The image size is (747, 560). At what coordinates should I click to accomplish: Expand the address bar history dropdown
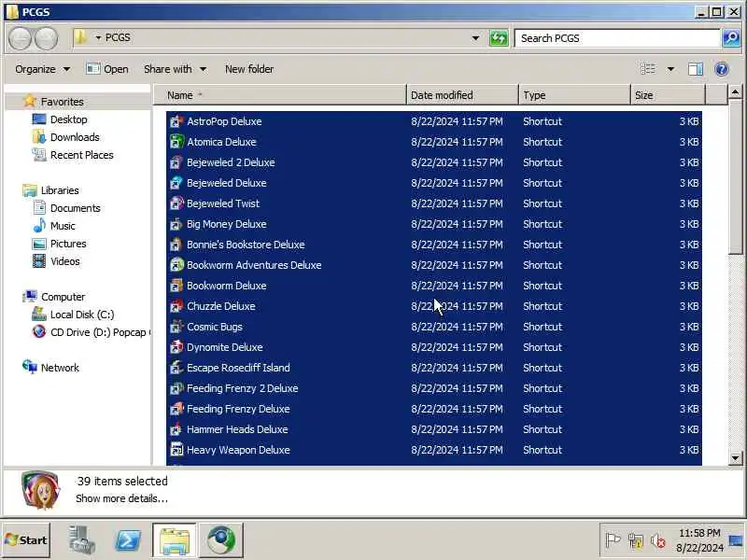pyautogui.click(x=475, y=38)
